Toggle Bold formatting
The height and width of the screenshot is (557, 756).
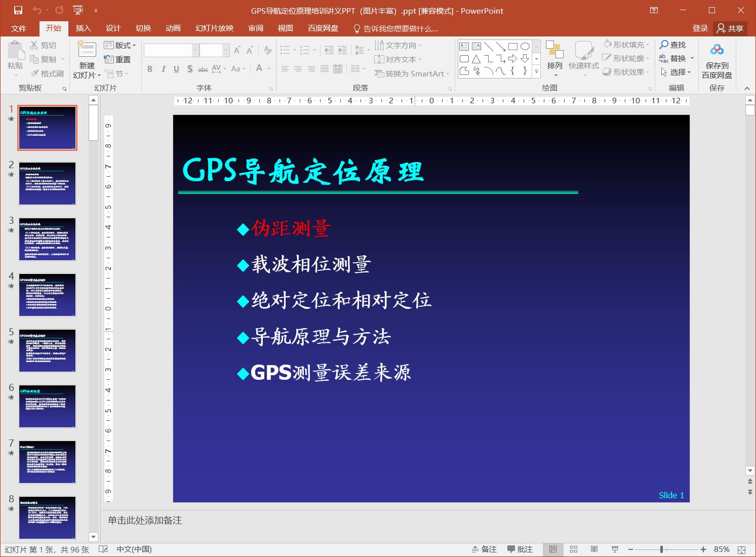pos(150,69)
